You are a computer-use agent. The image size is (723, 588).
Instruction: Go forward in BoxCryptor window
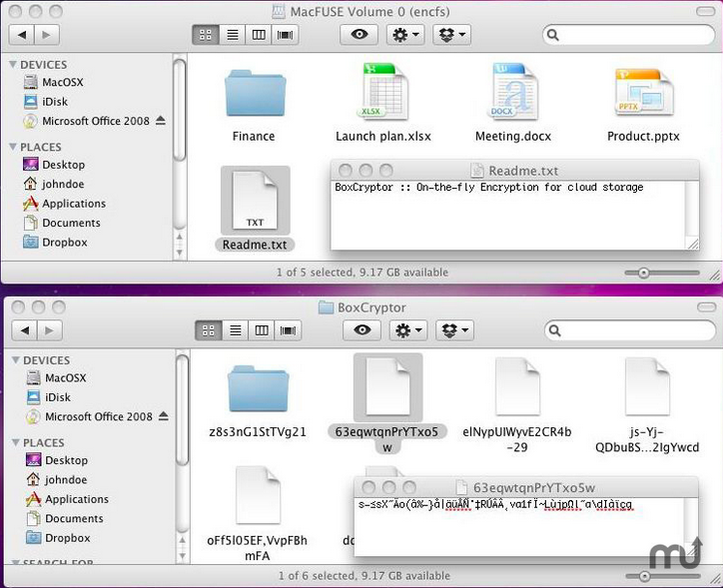click(x=49, y=330)
